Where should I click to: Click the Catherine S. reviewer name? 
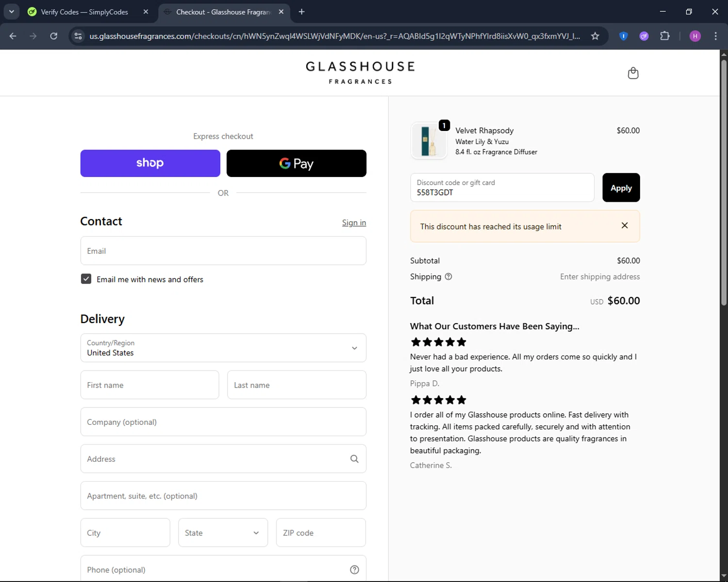tap(431, 465)
